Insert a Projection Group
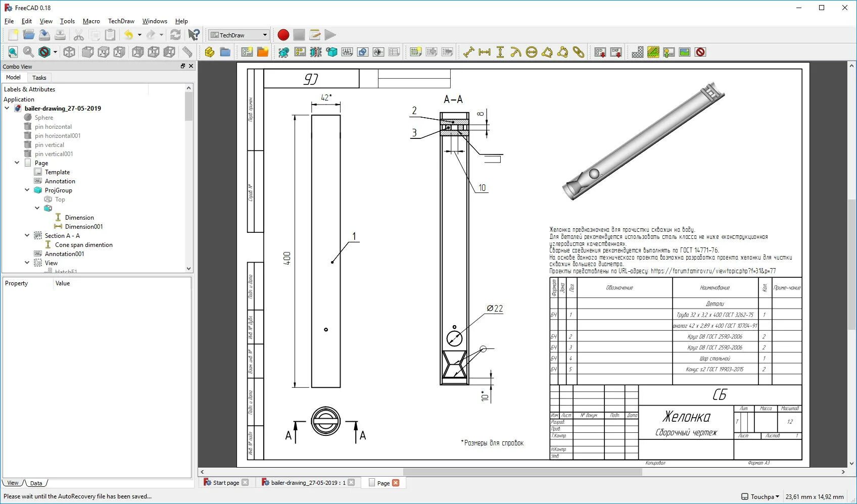857x504 pixels. click(300, 52)
